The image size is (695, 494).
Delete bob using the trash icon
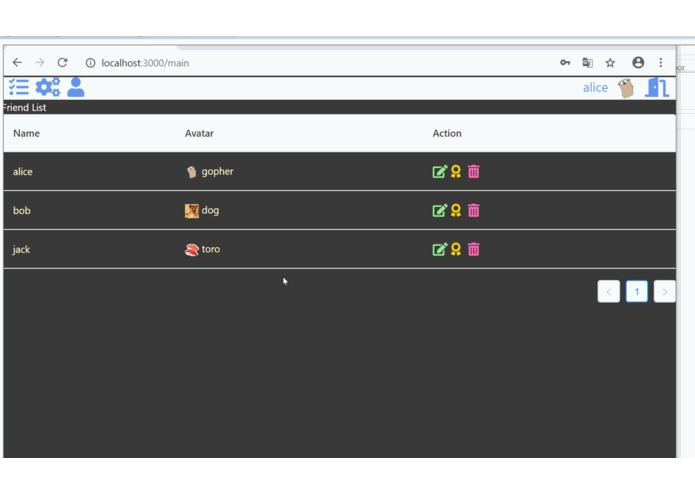pos(474,210)
